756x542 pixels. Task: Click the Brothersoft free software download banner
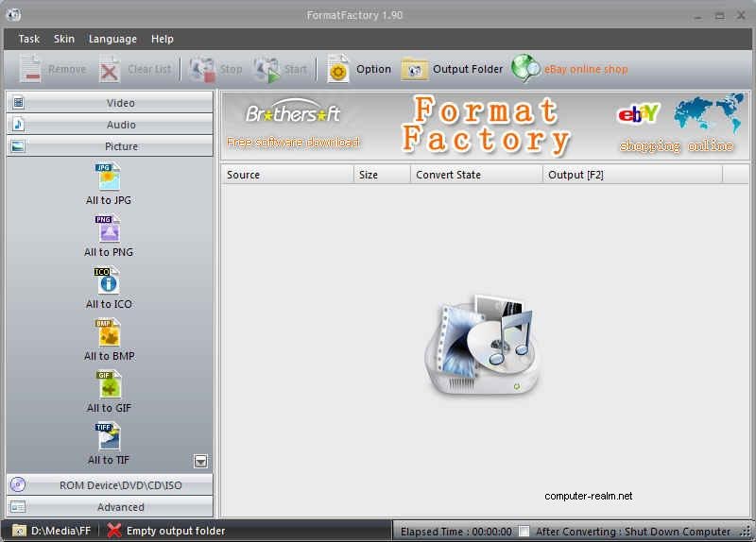293,125
